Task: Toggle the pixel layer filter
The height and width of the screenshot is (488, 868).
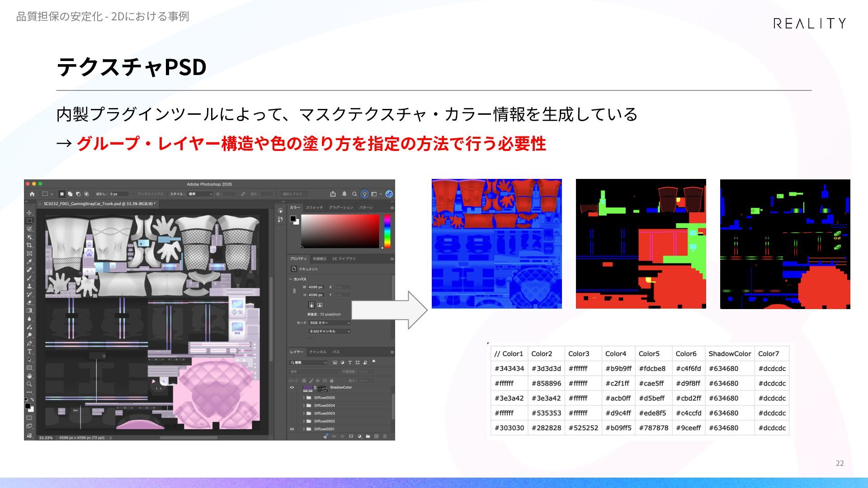Action: click(335, 362)
